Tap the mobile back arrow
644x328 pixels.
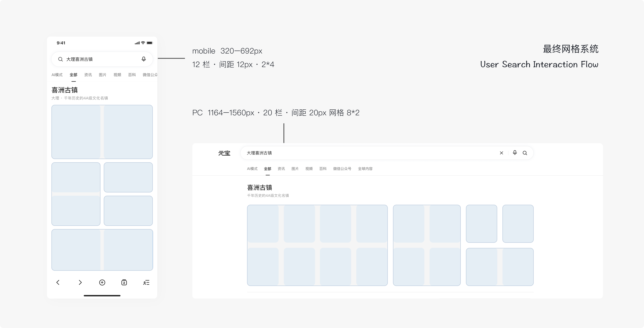click(58, 283)
